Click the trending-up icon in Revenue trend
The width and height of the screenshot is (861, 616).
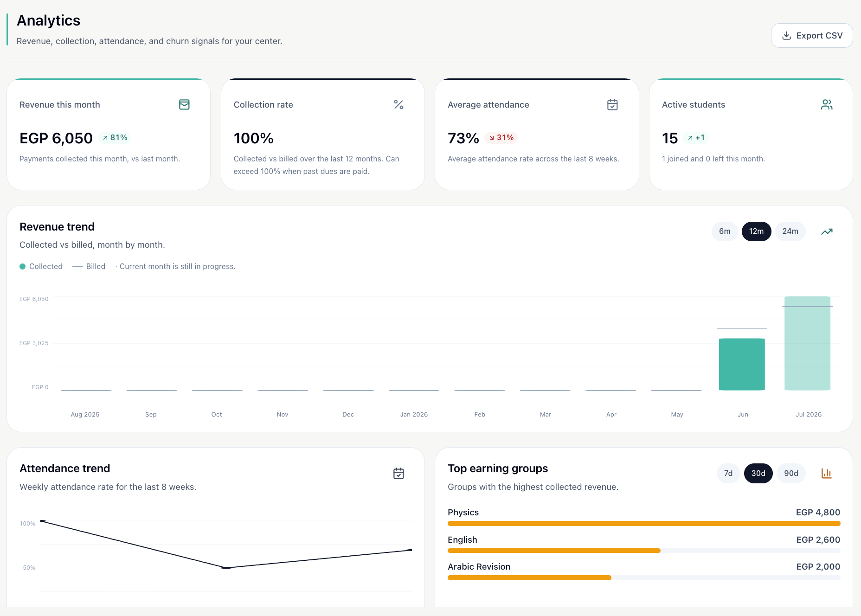827,231
